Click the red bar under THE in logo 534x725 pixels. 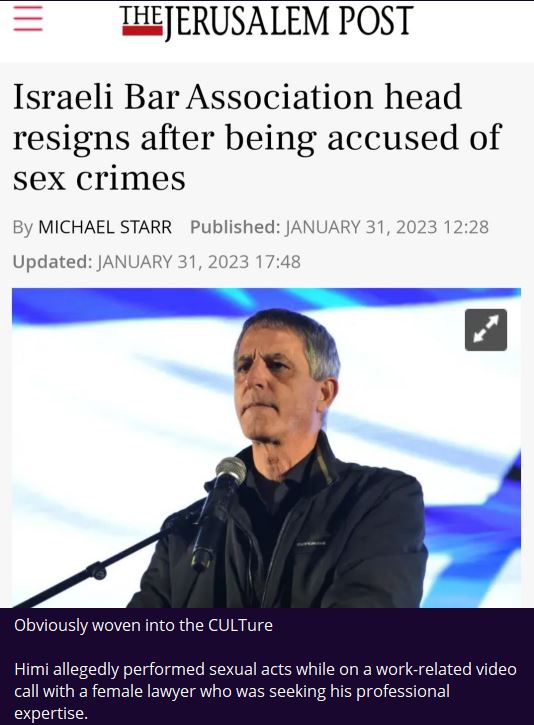[142, 31]
